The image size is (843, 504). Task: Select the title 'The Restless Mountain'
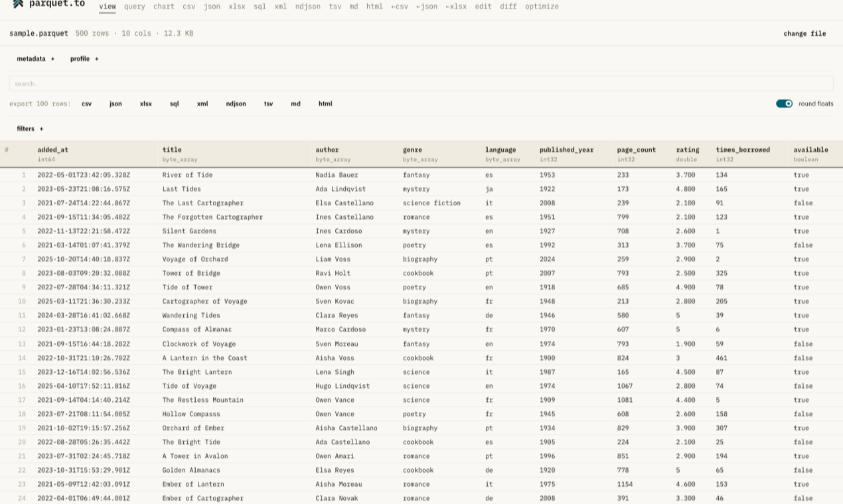[x=202, y=400]
